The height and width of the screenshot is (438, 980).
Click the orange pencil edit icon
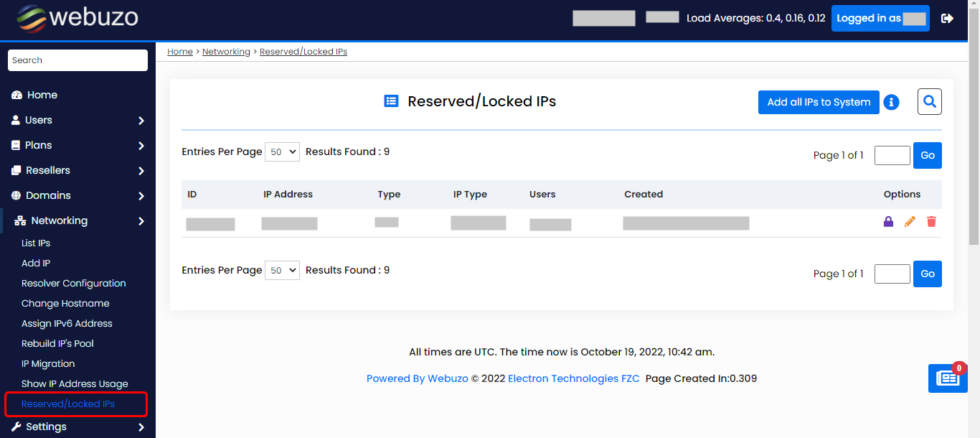point(910,222)
